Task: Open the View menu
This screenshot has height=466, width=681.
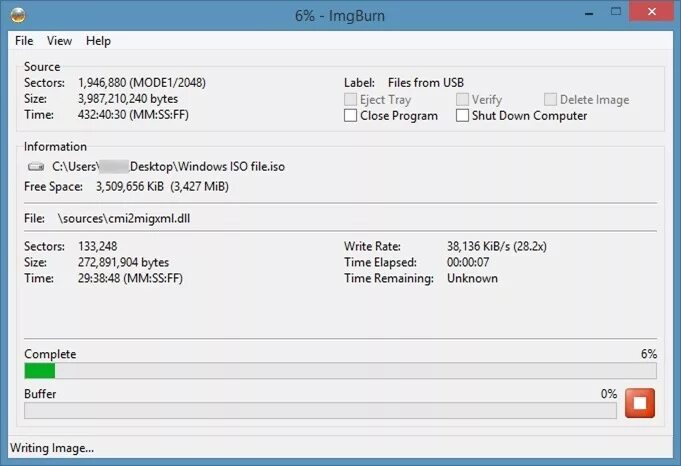Action: click(60, 41)
